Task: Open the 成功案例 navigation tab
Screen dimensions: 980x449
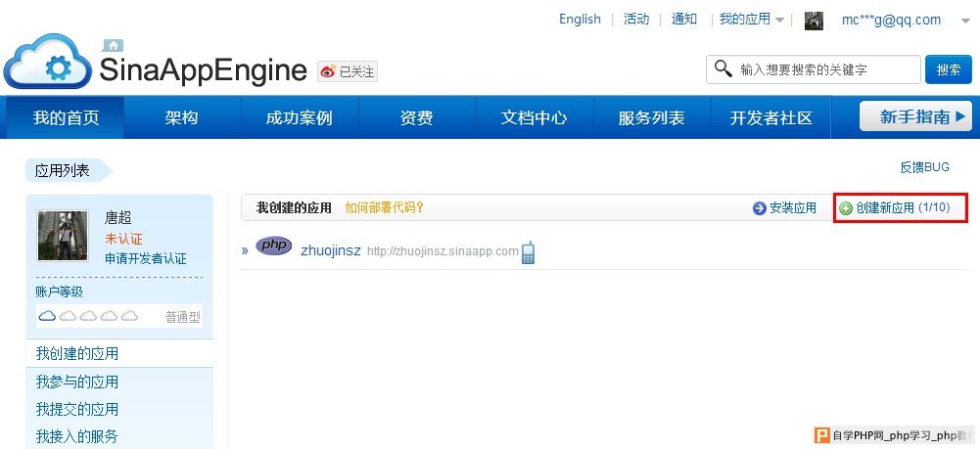Action: tap(300, 117)
